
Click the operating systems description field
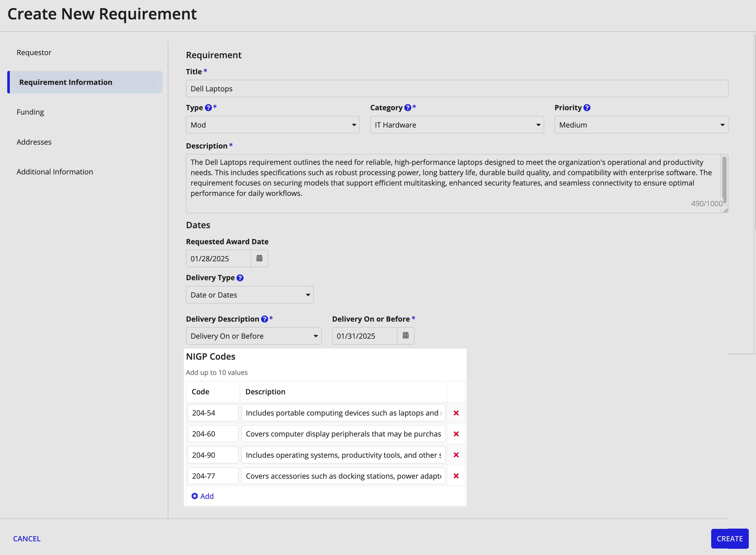pyautogui.click(x=343, y=455)
